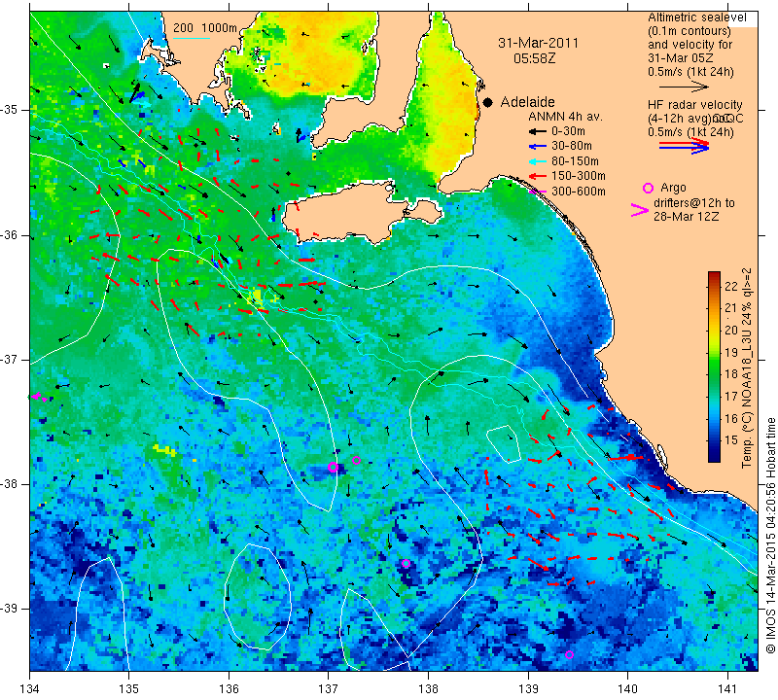Click the IMOS copyright timestamp text

pos(770,536)
